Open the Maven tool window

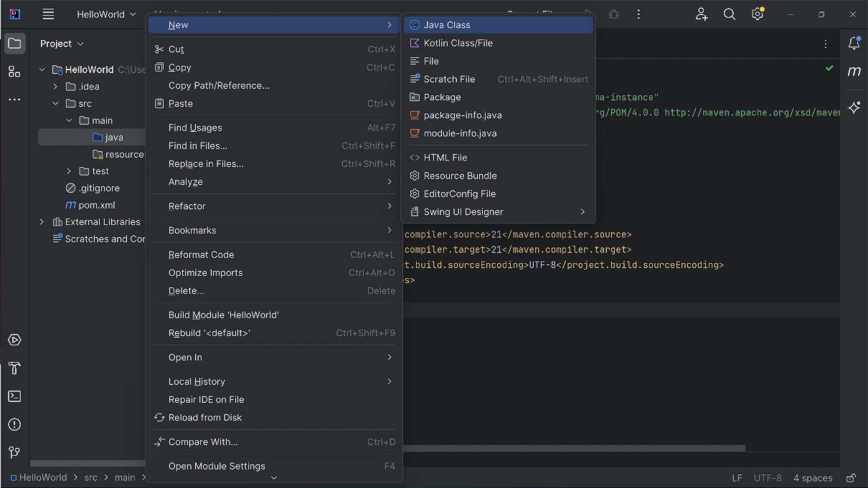click(854, 71)
